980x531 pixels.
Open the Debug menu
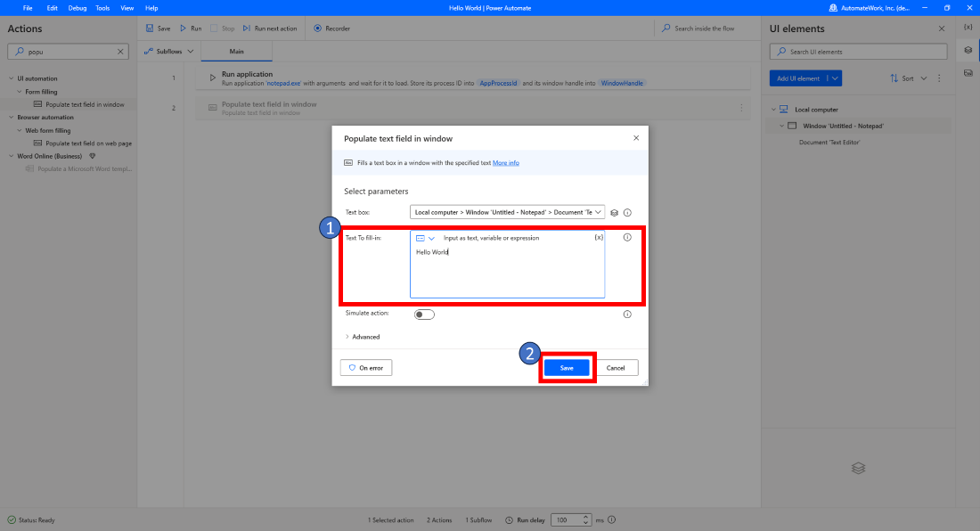tap(78, 8)
